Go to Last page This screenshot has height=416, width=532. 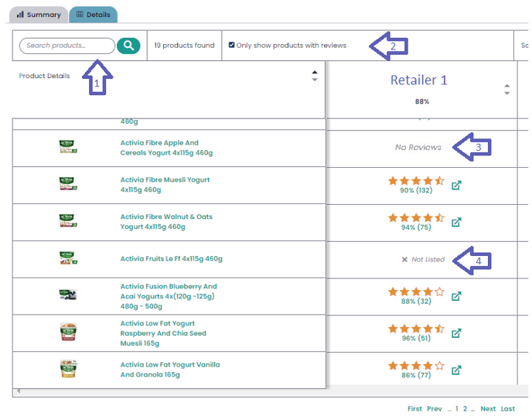(x=508, y=408)
